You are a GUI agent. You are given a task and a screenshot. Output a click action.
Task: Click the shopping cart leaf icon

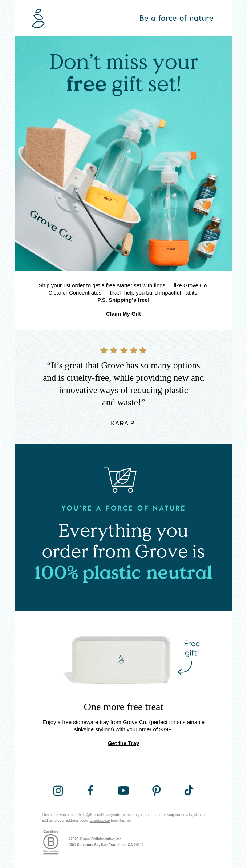pos(121,480)
